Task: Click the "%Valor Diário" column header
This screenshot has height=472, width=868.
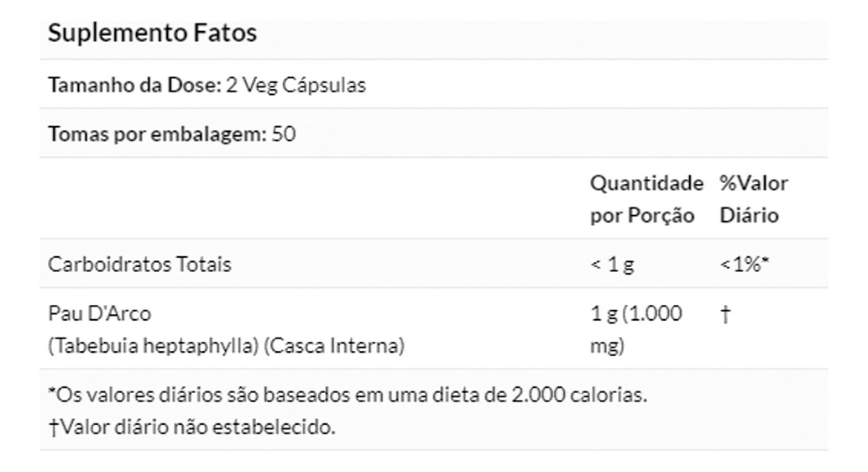Action: click(x=752, y=199)
